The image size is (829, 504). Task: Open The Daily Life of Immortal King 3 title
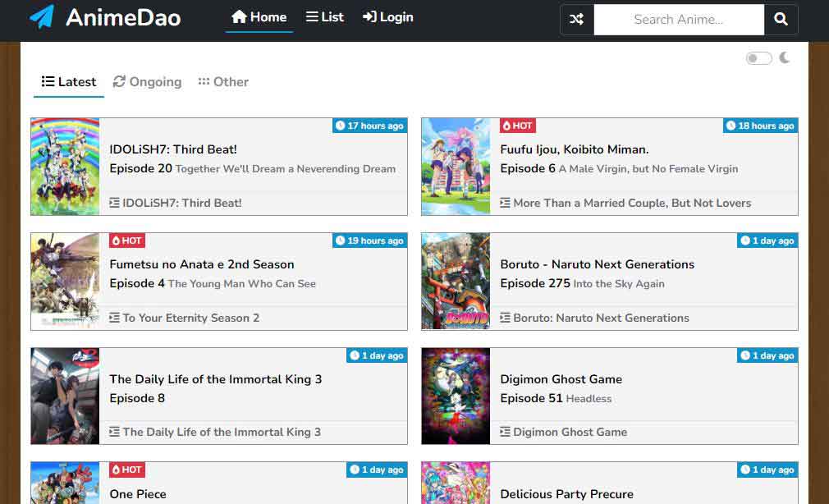(x=216, y=379)
